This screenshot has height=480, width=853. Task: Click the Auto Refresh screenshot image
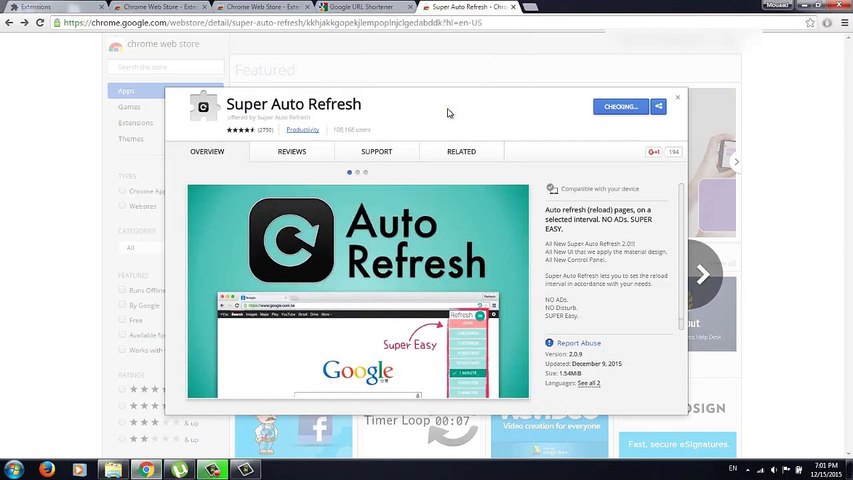click(358, 291)
